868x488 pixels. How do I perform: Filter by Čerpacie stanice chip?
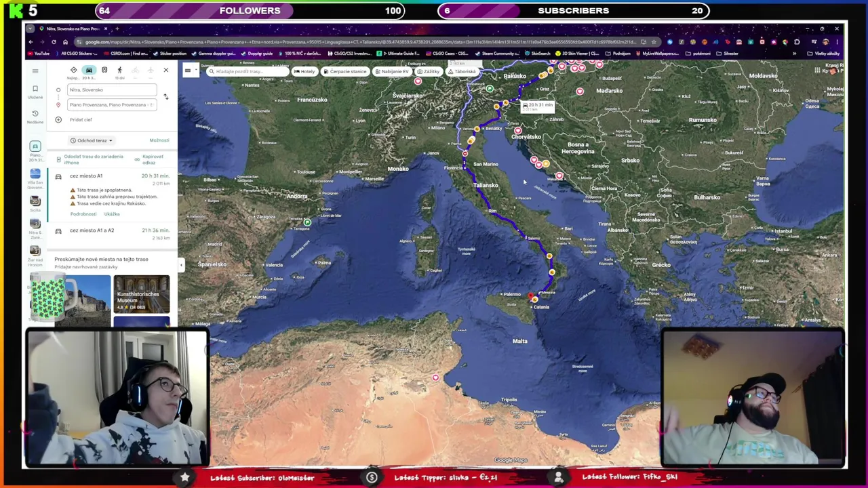pos(345,71)
